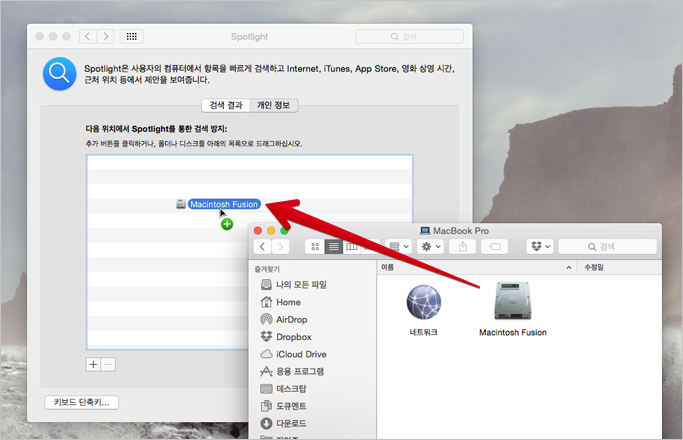The image size is (683, 440).
Task: Minimize the MacBook Pro Finder window
Action: (x=271, y=231)
